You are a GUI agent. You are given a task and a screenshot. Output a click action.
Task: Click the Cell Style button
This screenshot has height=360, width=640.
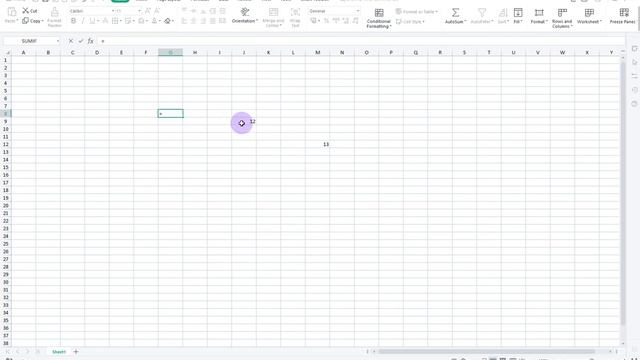409,21
